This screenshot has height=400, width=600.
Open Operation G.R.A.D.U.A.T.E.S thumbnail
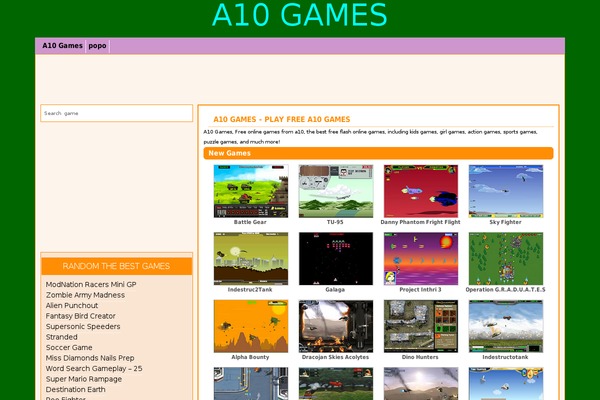coord(505,258)
